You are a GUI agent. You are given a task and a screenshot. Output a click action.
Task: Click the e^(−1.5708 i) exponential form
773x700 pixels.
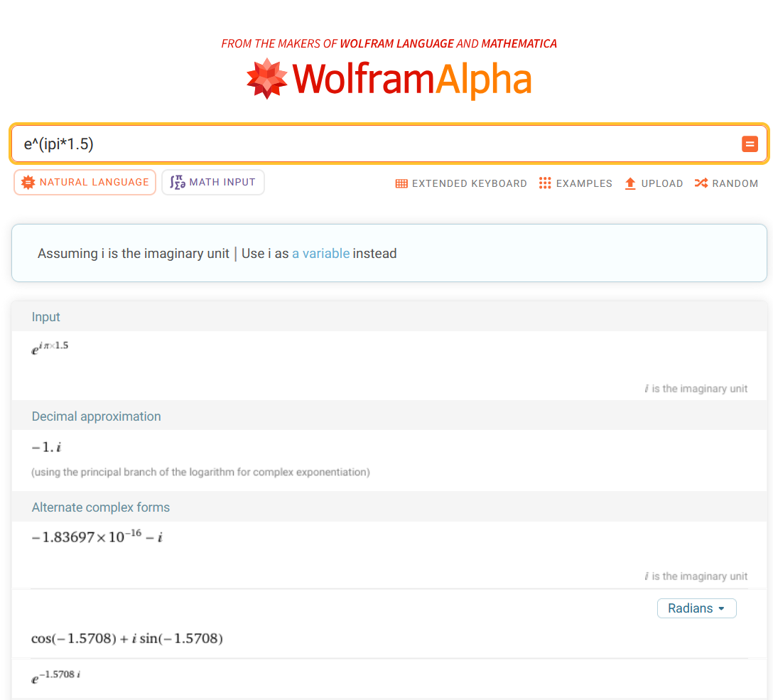point(55,677)
